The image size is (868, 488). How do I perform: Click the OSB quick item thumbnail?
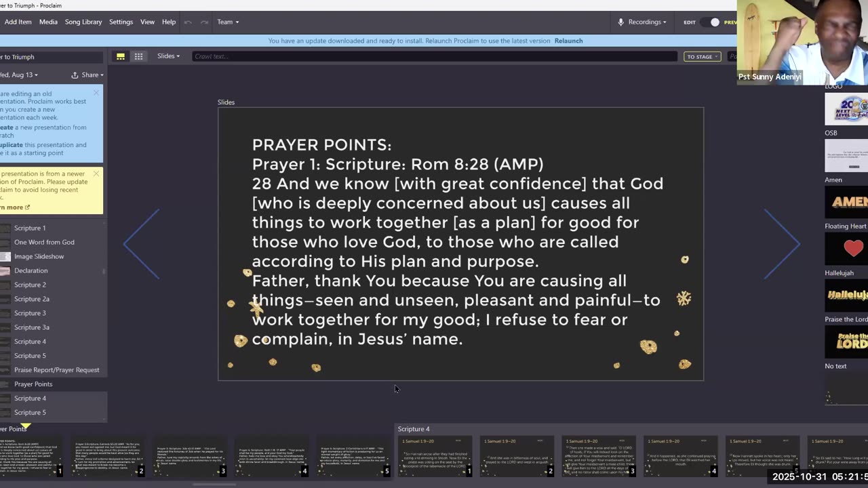(846, 155)
